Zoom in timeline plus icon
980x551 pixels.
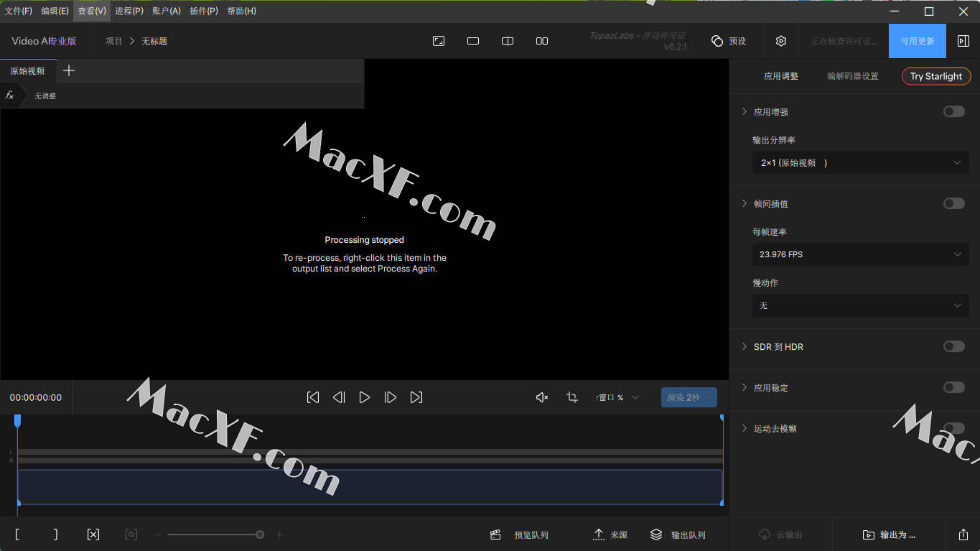coord(279,534)
